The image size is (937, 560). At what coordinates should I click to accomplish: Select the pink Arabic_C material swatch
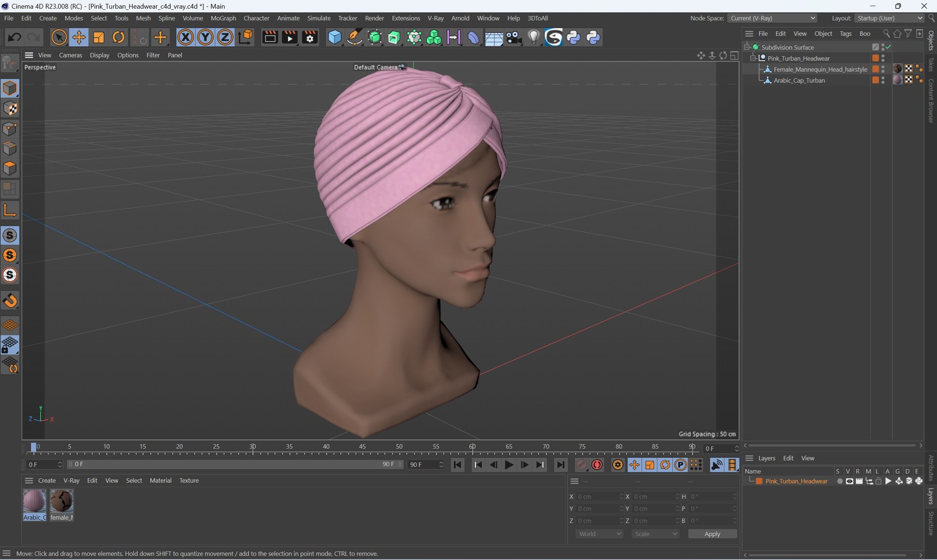click(35, 505)
